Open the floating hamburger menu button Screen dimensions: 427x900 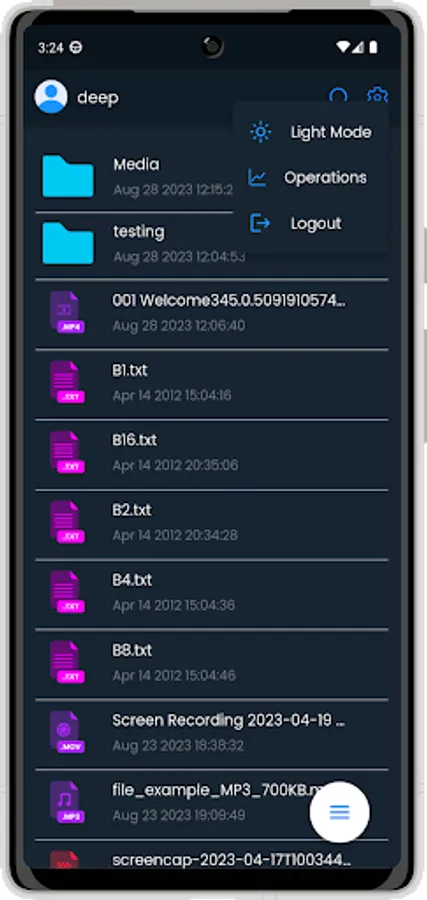click(339, 812)
